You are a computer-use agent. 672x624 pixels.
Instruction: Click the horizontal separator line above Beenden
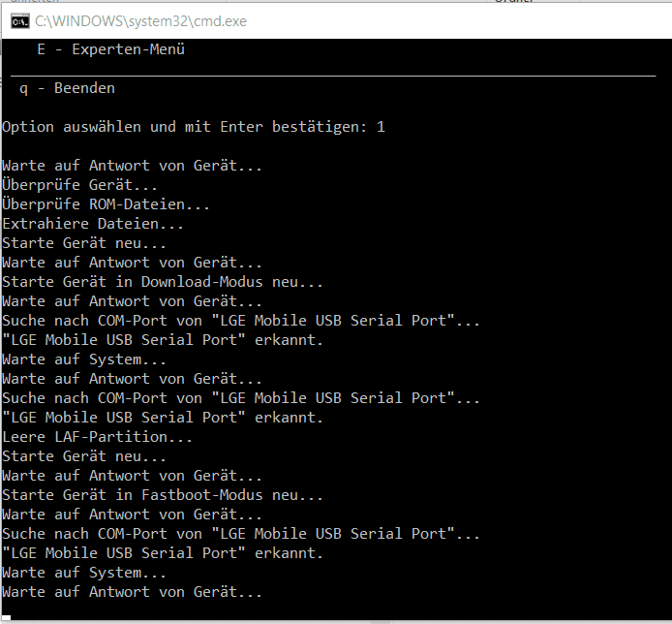tap(333, 76)
